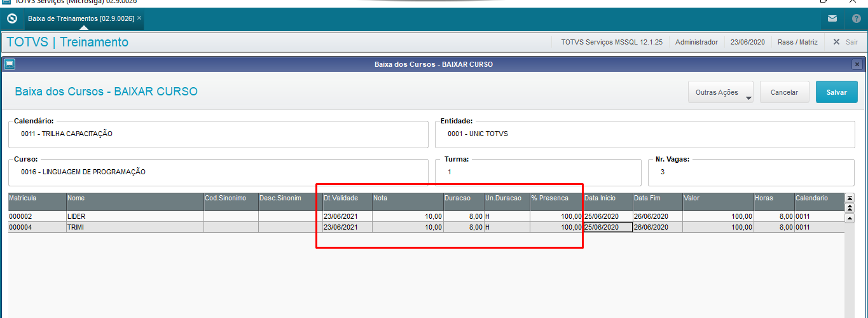Image resolution: width=868 pixels, height=318 pixels.
Task: Select matricula 000002 cell
Action: 37,216
